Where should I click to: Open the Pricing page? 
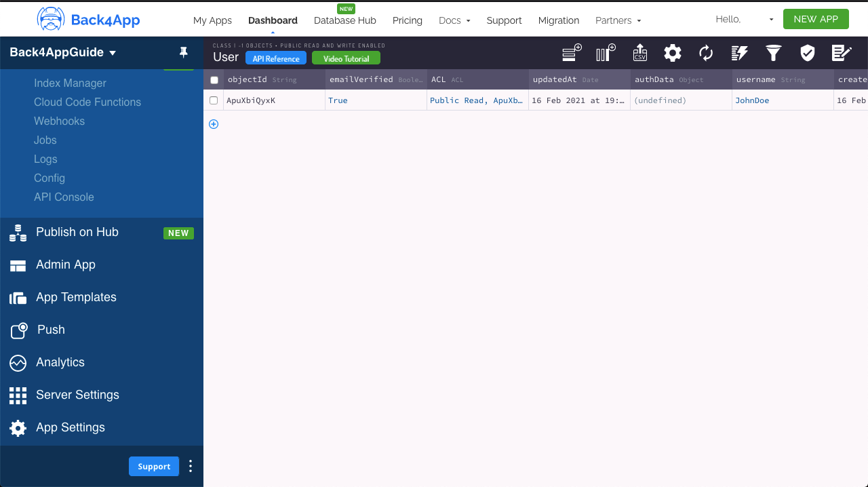coord(408,20)
